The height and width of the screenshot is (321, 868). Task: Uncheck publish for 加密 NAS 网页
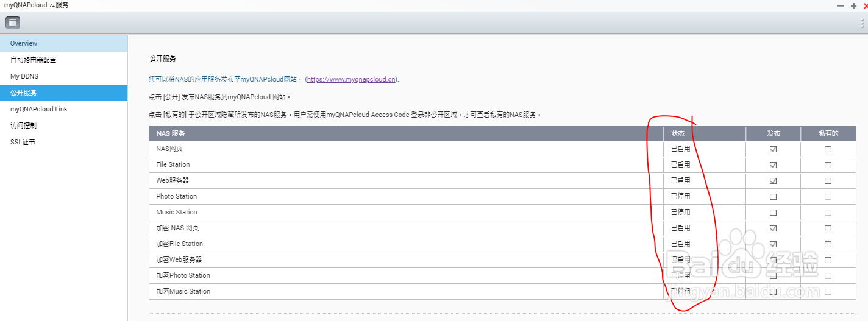tap(774, 228)
